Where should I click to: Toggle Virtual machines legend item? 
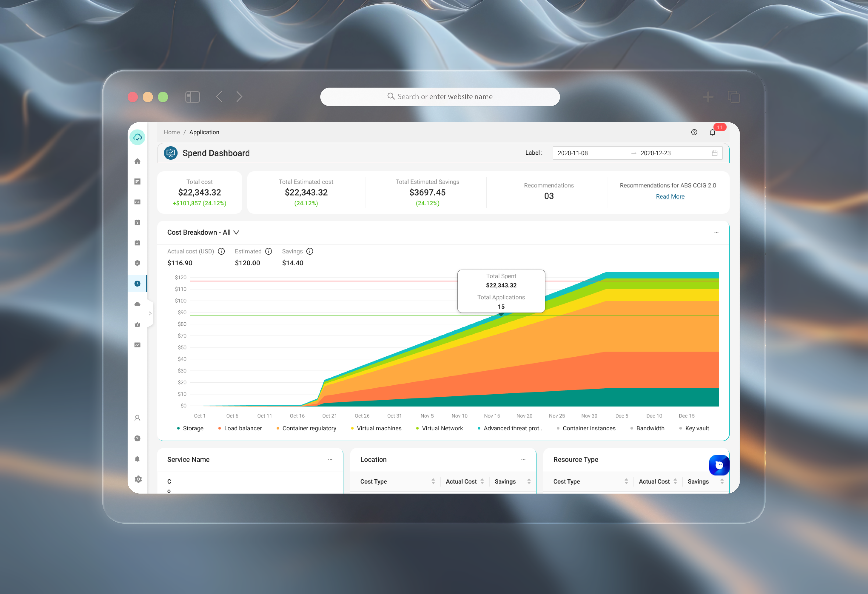376,428
